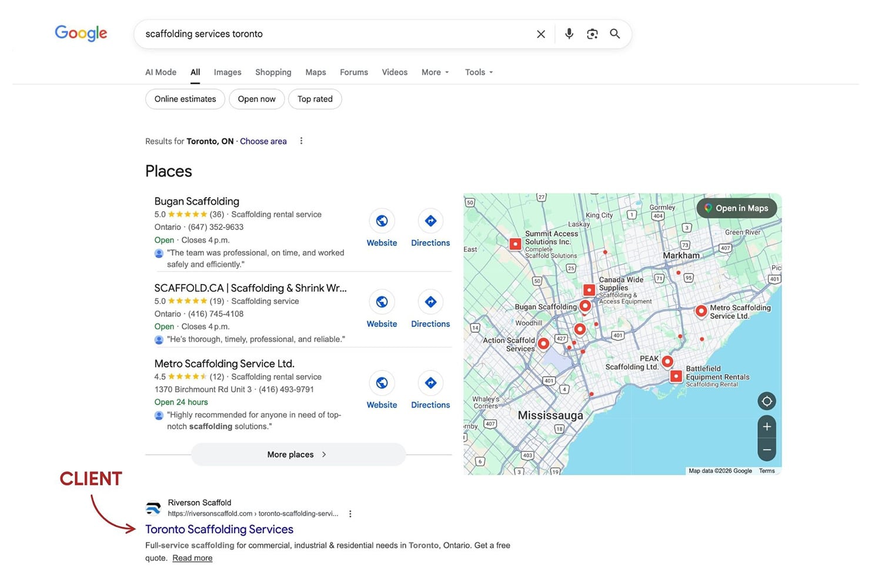Click the Riverson Scaffold favicon
The image size is (882, 588).
[153, 508]
